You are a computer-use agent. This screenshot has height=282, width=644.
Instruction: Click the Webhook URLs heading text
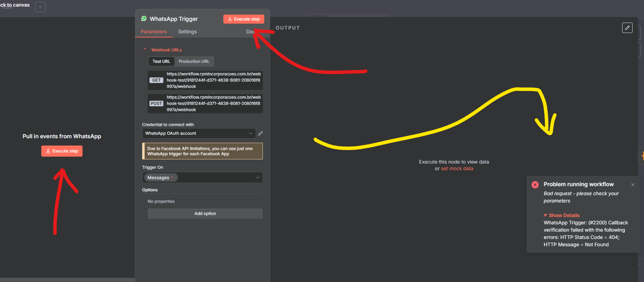tap(166, 50)
